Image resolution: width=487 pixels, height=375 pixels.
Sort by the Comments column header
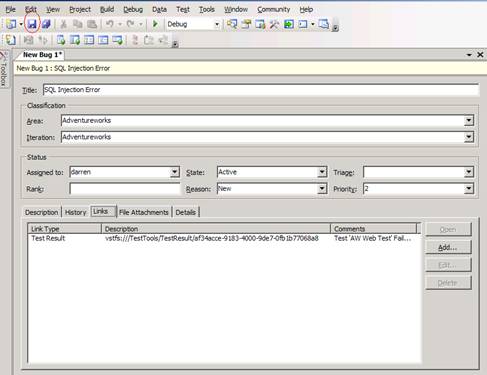(x=373, y=229)
